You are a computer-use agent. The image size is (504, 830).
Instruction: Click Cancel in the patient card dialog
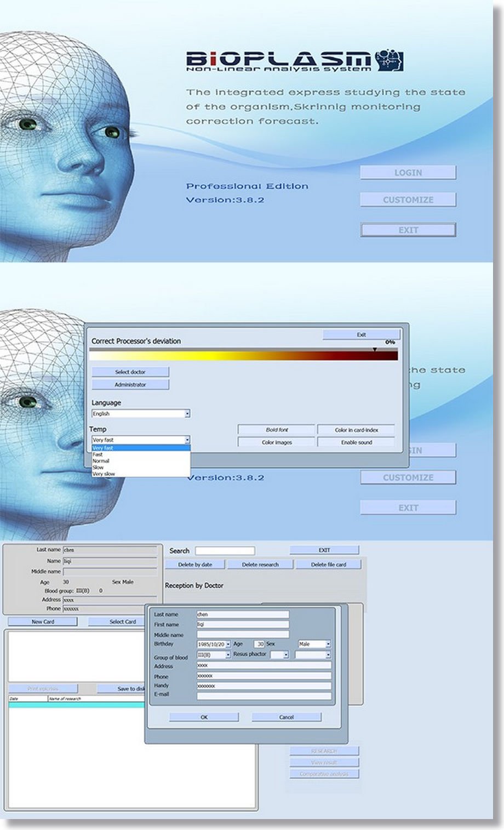tap(287, 717)
